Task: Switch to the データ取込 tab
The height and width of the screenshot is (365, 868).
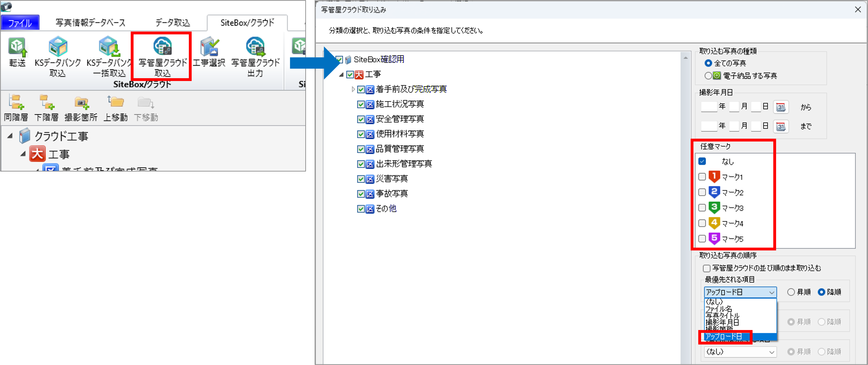Action: [x=173, y=23]
